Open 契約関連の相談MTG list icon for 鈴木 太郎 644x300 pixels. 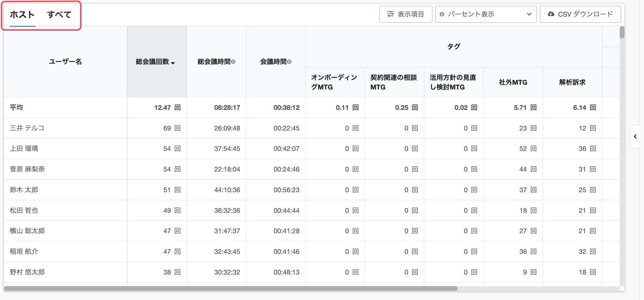pos(415,190)
